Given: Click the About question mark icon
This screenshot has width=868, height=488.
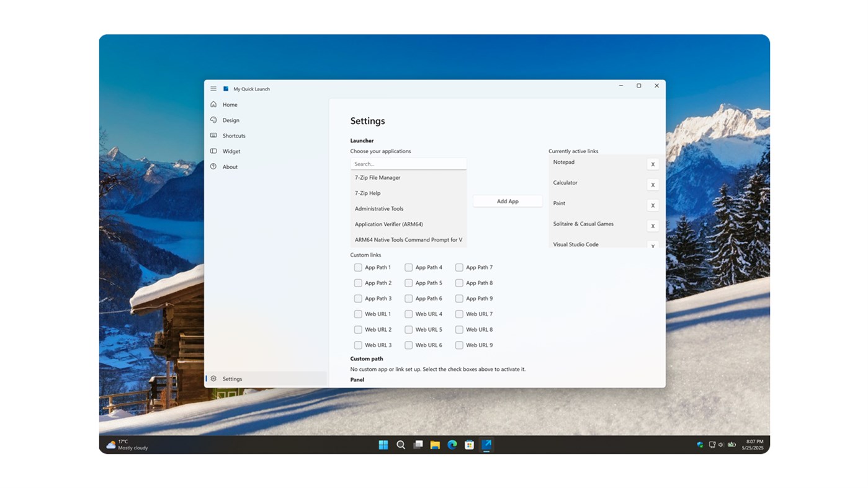Looking at the screenshot, I should coord(213,166).
